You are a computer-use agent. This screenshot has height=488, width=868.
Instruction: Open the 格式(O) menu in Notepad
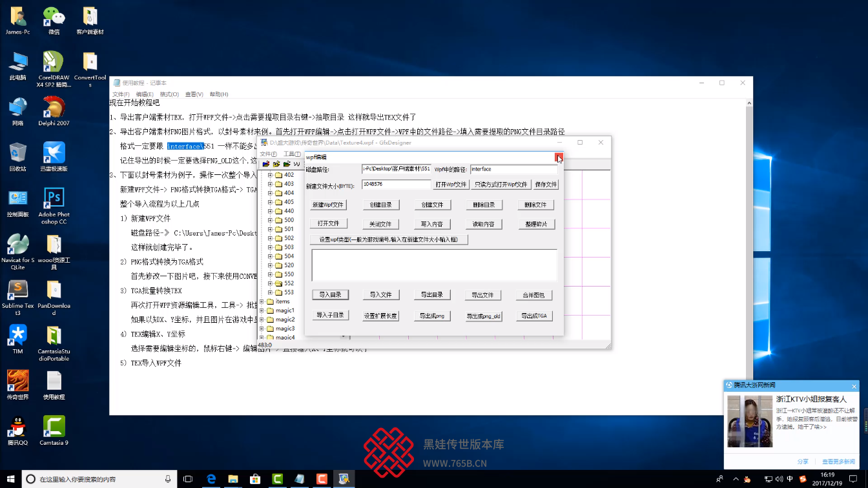[169, 94]
